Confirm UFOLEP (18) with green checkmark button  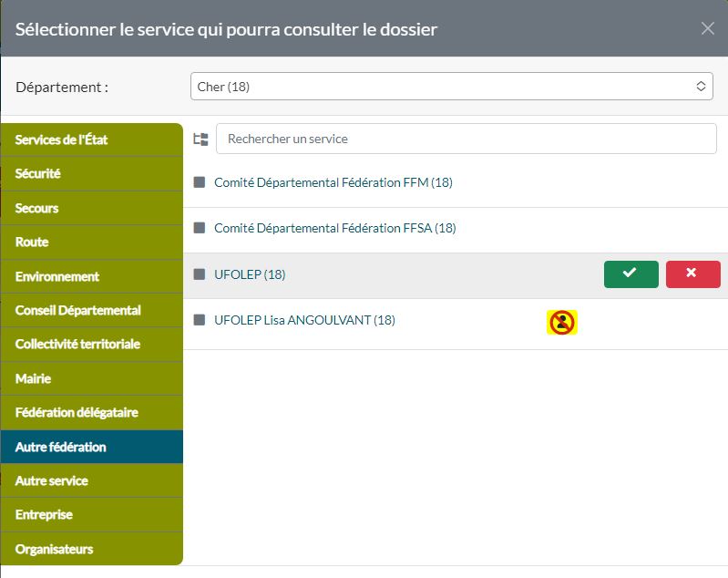pyautogui.click(x=631, y=274)
